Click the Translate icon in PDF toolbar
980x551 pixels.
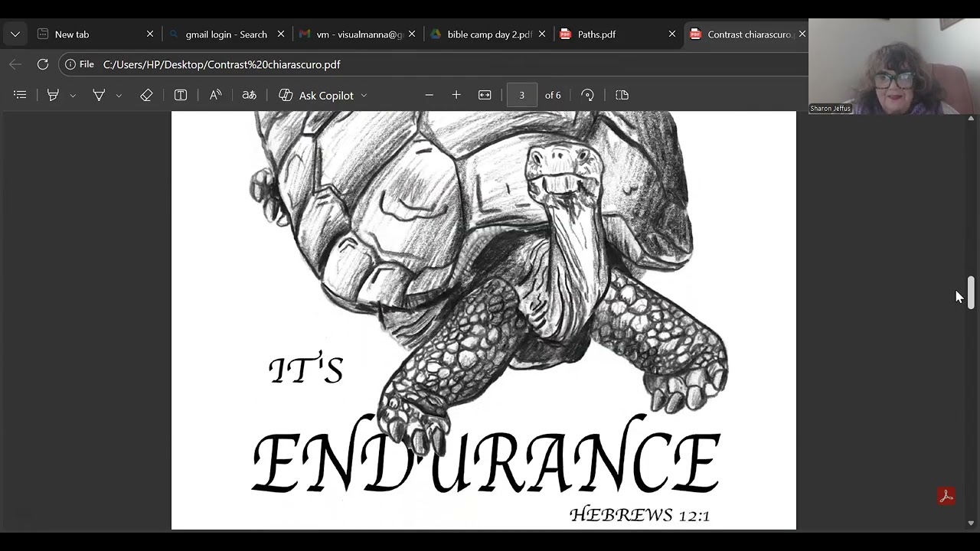coord(249,95)
